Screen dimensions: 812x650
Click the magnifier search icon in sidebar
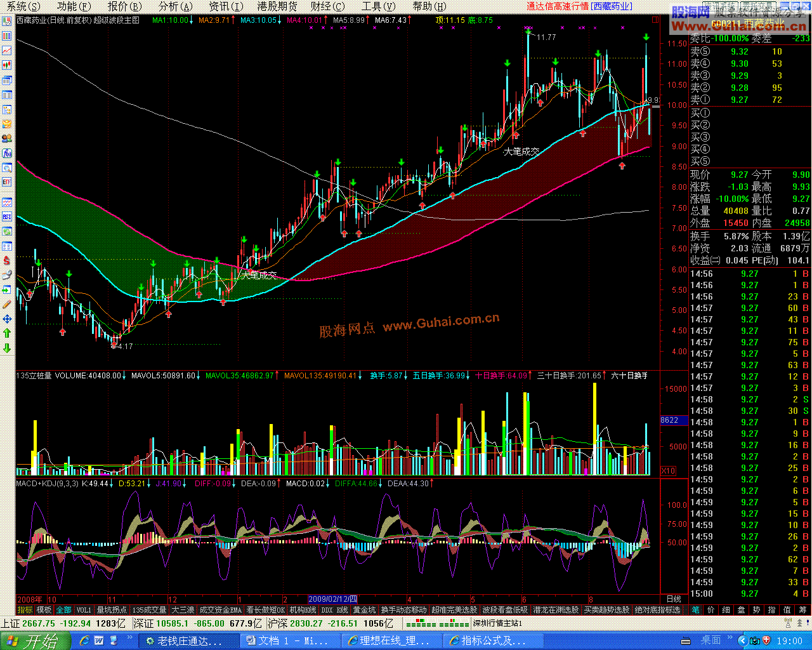tap(7, 168)
